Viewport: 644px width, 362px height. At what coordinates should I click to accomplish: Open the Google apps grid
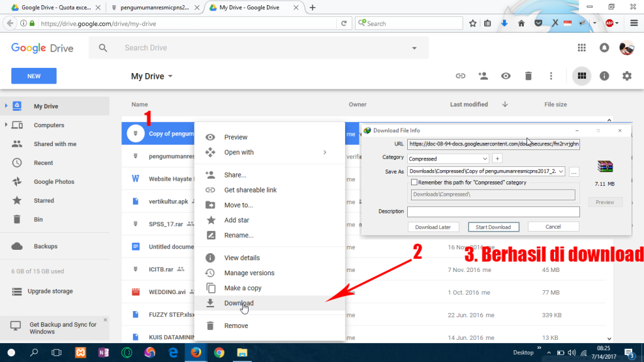(x=581, y=48)
